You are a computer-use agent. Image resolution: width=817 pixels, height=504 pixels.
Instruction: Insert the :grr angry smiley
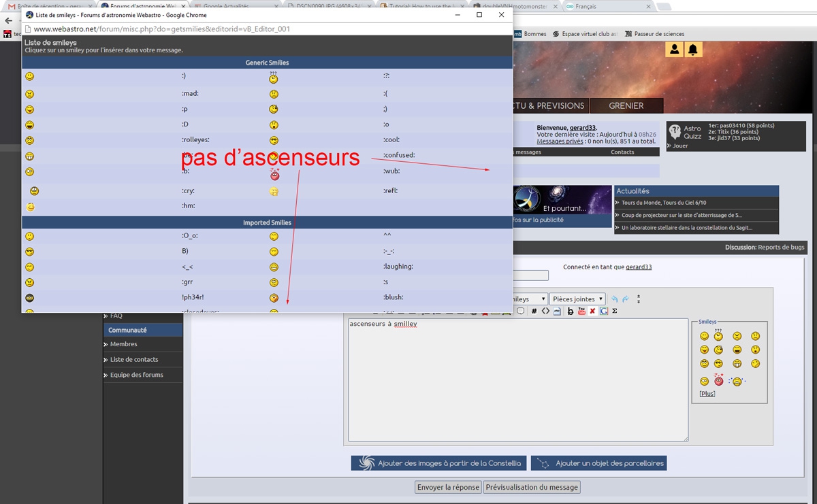pyautogui.click(x=29, y=282)
